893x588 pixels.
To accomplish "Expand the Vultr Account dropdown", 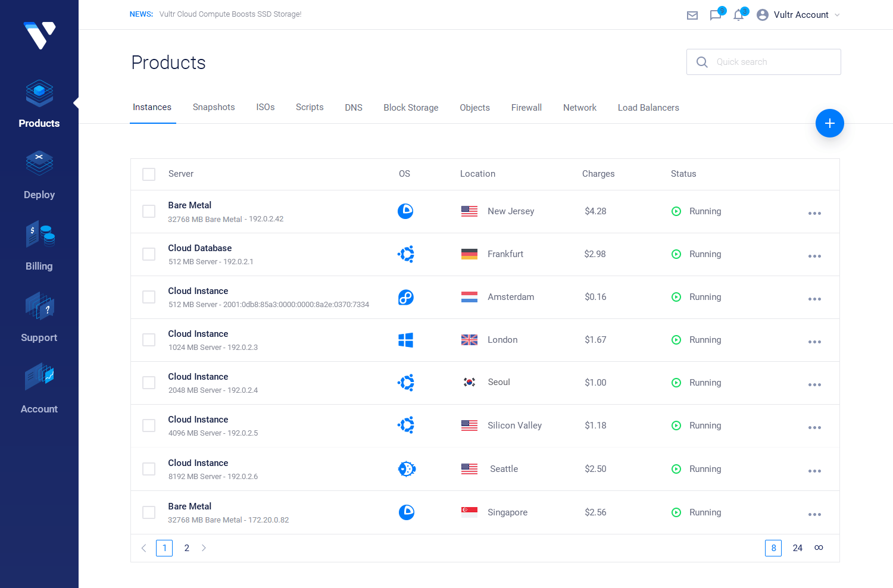I will click(798, 15).
